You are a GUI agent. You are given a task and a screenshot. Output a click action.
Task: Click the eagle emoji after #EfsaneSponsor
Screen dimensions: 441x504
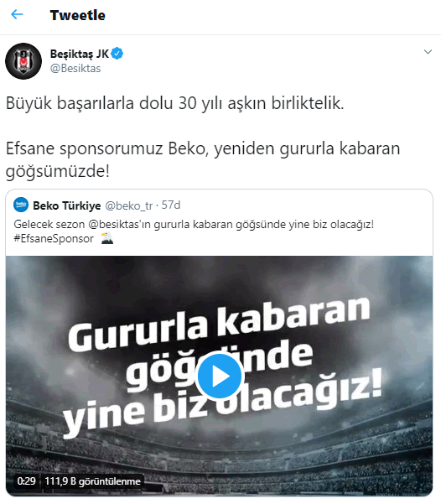point(107,238)
